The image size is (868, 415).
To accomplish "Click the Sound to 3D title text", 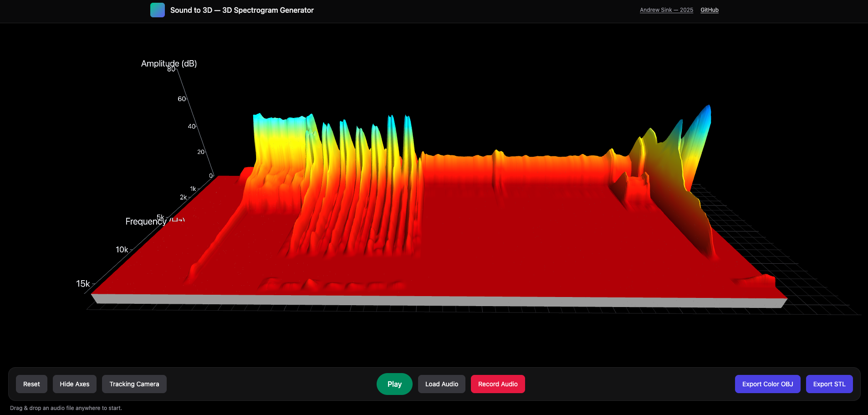I will click(x=242, y=10).
